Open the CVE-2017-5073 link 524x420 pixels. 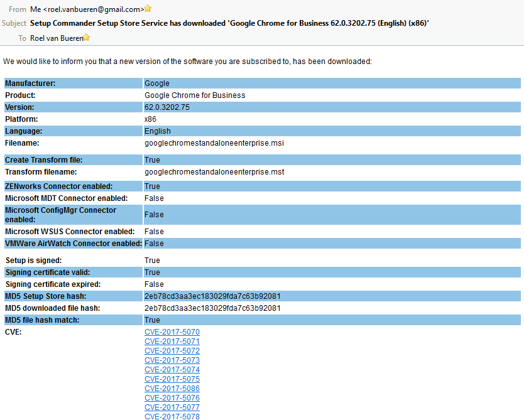tap(172, 360)
